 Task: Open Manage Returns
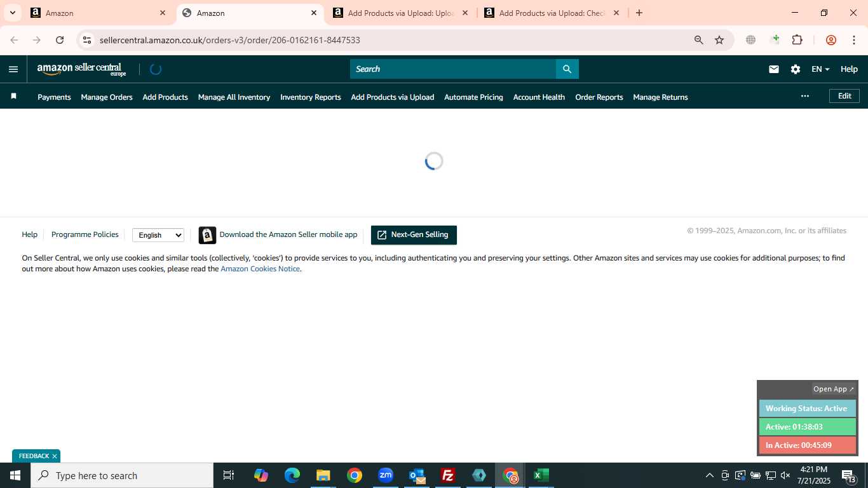660,97
